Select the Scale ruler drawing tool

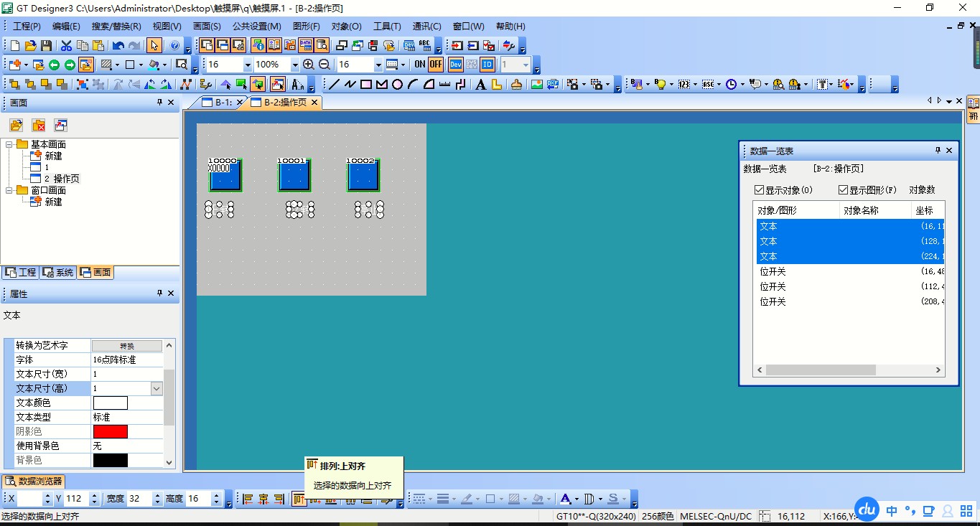point(444,84)
